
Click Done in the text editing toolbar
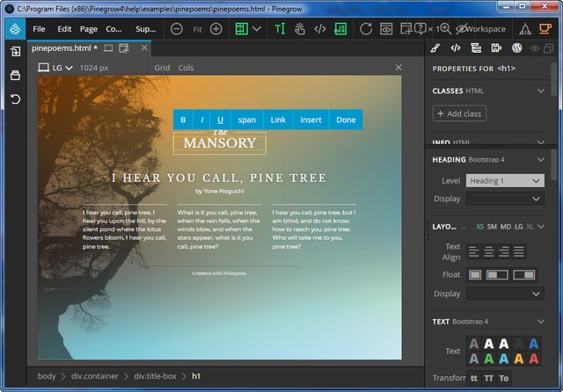pos(346,120)
